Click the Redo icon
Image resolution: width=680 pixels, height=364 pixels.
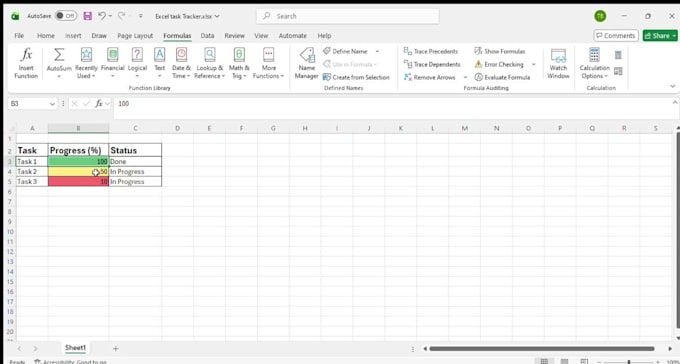coord(121,16)
